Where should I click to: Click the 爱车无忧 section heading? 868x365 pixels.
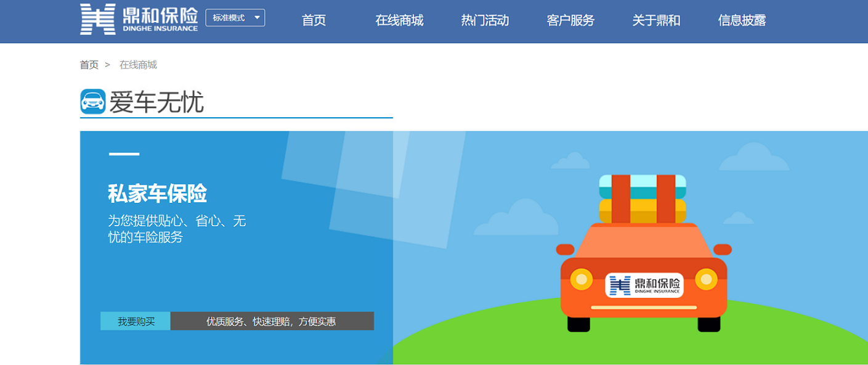pyautogui.click(x=156, y=102)
